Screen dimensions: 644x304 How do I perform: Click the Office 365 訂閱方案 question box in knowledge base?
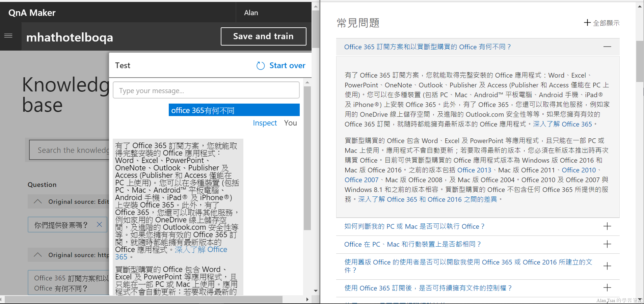pos(69,283)
